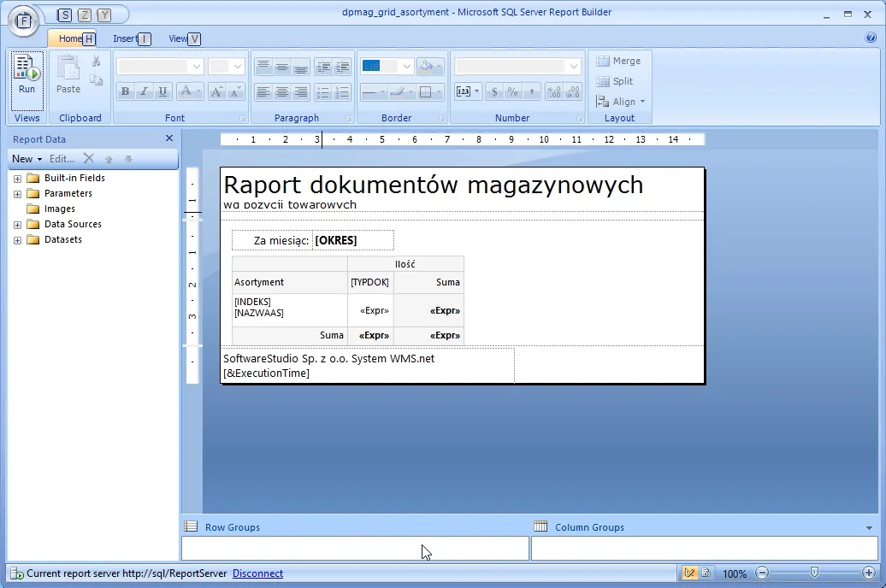886x588 pixels.
Task: Open the number format combo box
Action: 517,66
